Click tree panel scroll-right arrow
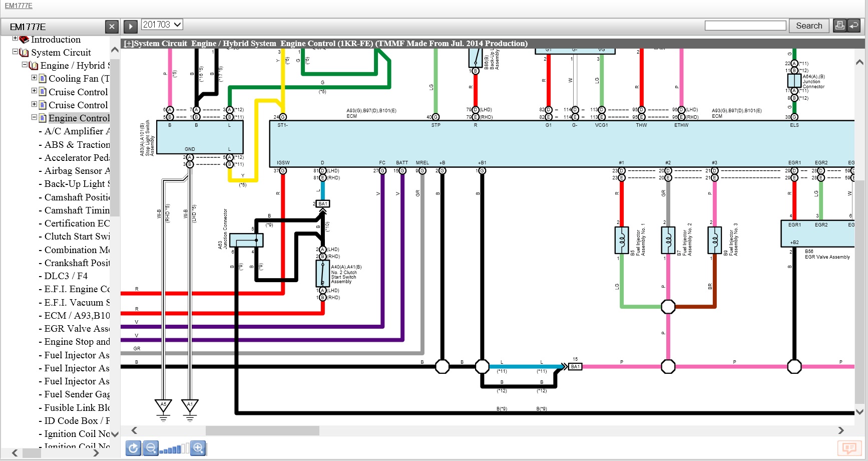 96,453
